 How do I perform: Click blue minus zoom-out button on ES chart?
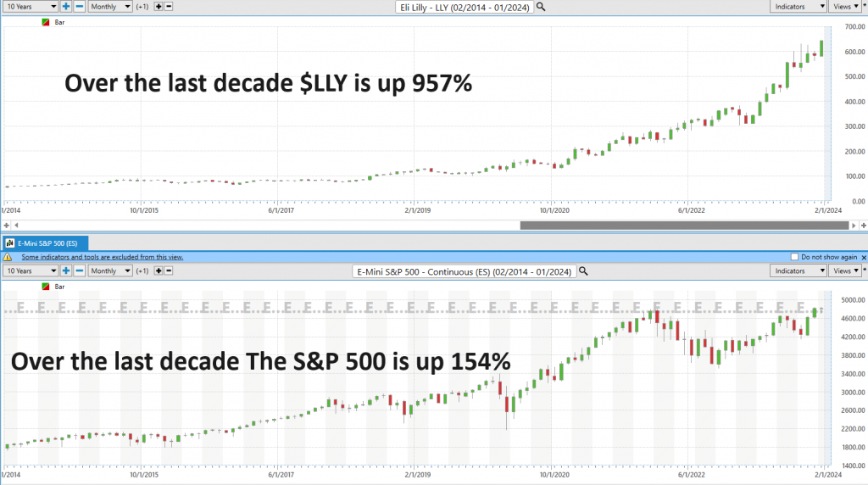coord(80,270)
